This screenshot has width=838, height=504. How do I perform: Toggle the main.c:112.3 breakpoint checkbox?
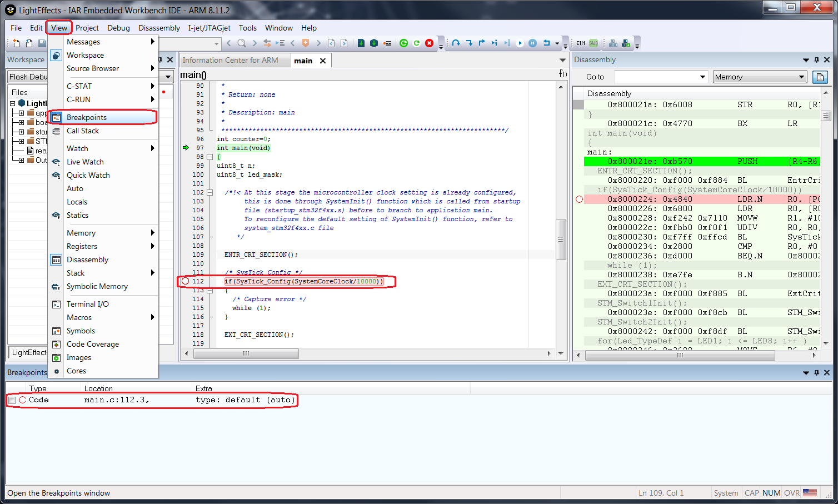pos(12,400)
